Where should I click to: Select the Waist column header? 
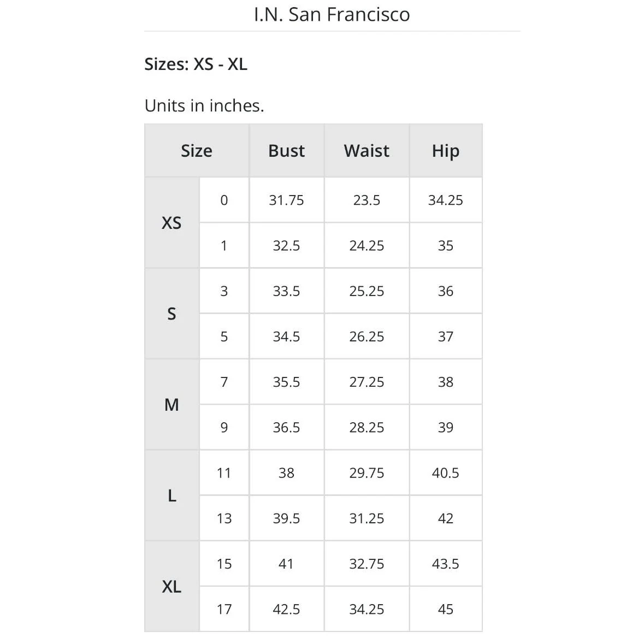(367, 151)
